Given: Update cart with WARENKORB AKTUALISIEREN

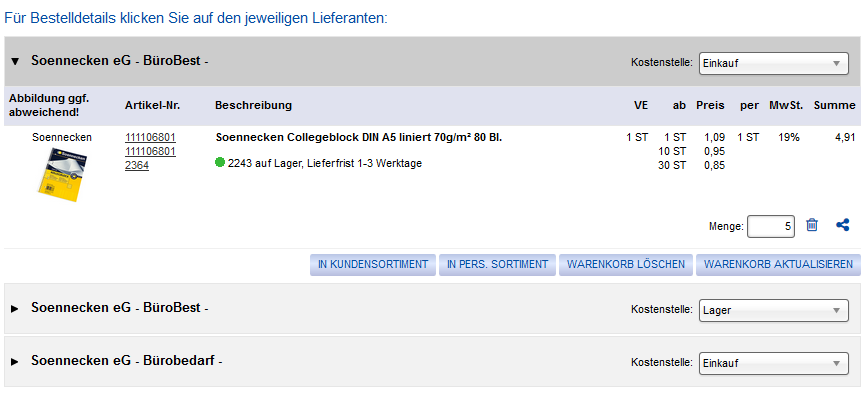Looking at the screenshot, I should pyautogui.click(x=778, y=265).
